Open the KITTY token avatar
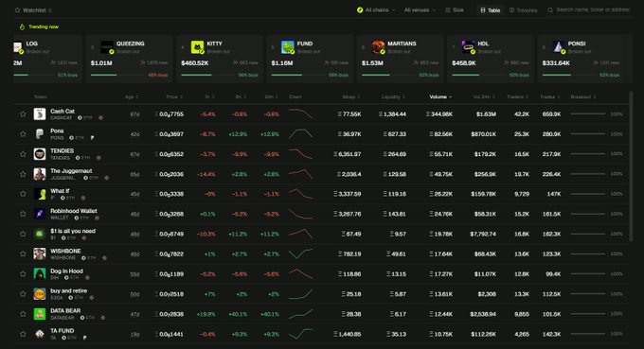The height and width of the screenshot is (349, 644). click(x=197, y=47)
